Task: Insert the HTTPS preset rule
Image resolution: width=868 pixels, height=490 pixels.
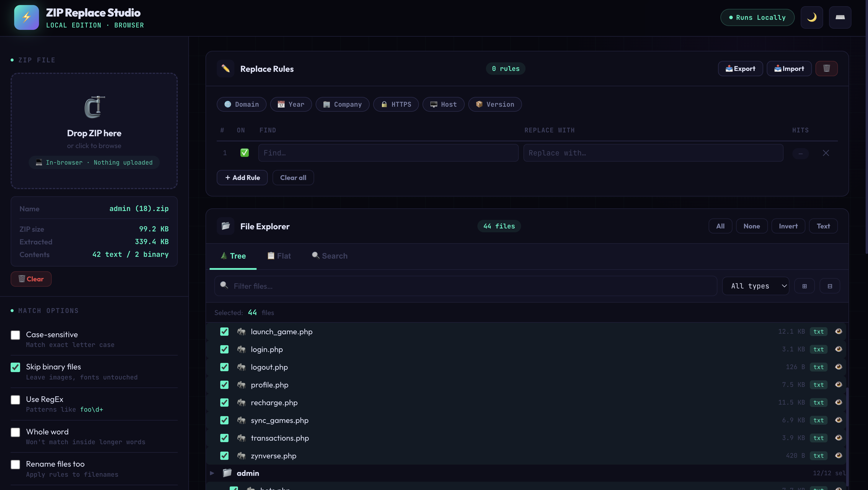Action: [x=396, y=104]
